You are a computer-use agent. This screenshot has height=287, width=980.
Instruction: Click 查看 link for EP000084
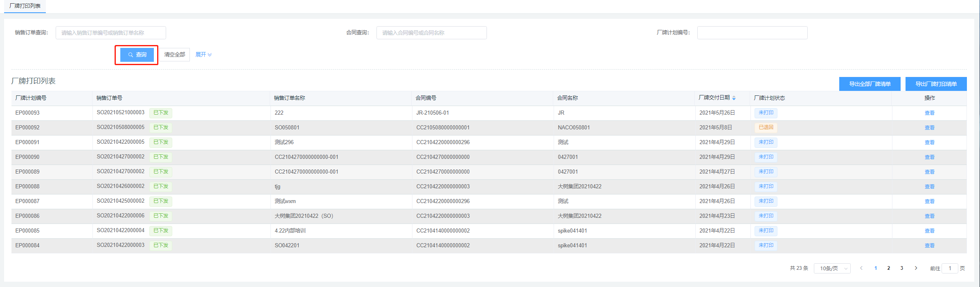pos(929,246)
